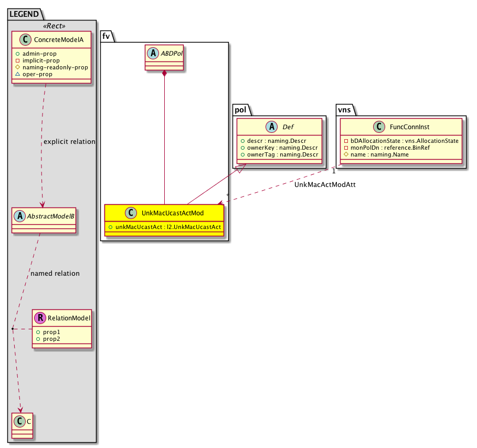Click the composition diamond below ABDPol
This screenshot has height=448, width=477.
pos(165,75)
